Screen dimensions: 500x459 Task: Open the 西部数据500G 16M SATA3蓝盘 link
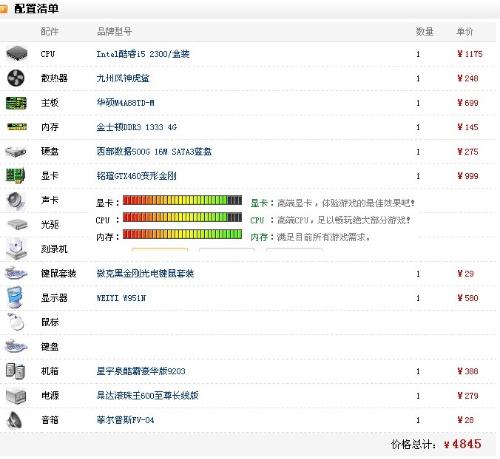click(x=154, y=152)
